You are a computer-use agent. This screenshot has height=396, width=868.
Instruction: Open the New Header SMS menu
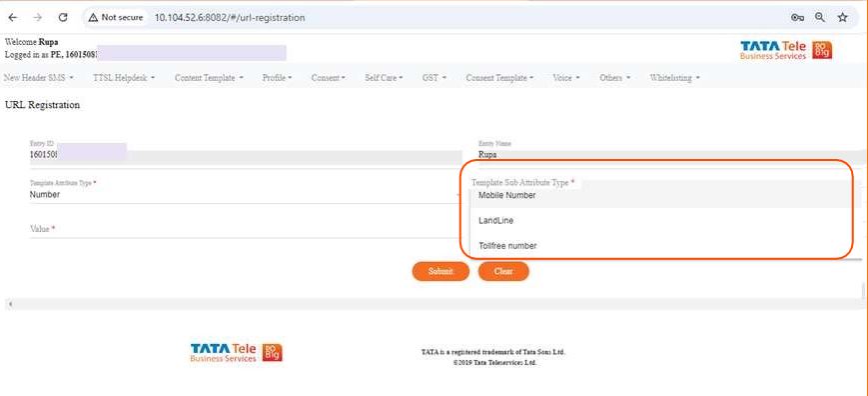pos(38,78)
